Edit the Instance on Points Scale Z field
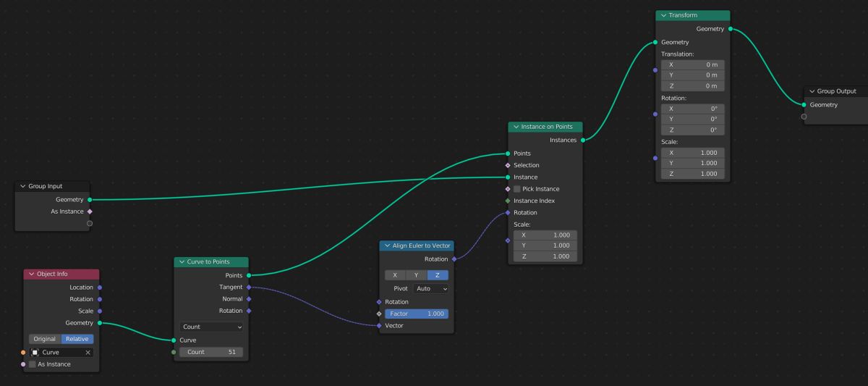868x386 pixels. coord(545,256)
